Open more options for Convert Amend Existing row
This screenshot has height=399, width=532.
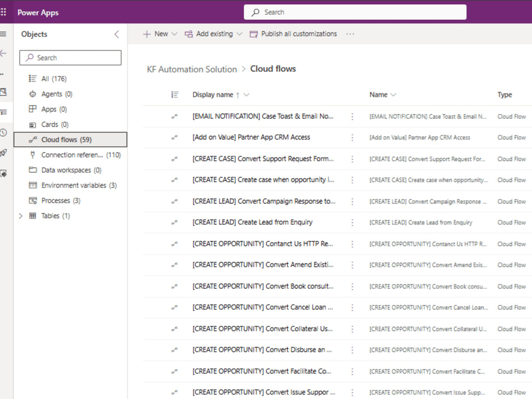tap(352, 265)
